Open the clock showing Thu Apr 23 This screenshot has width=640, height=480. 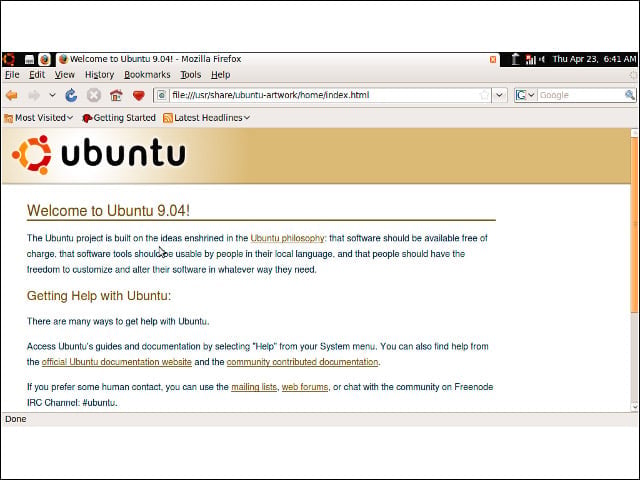pyautogui.click(x=594, y=59)
